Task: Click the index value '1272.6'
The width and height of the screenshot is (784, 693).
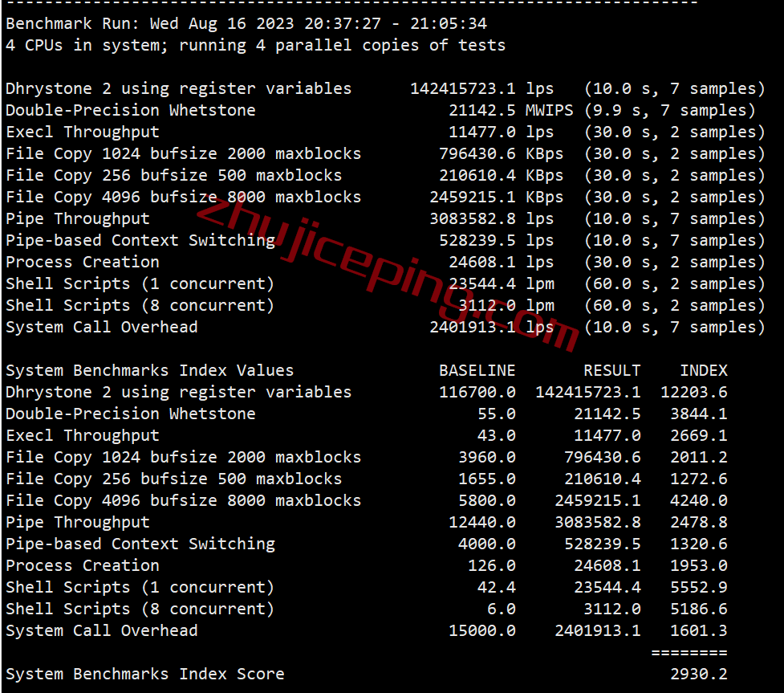Action: [698, 479]
